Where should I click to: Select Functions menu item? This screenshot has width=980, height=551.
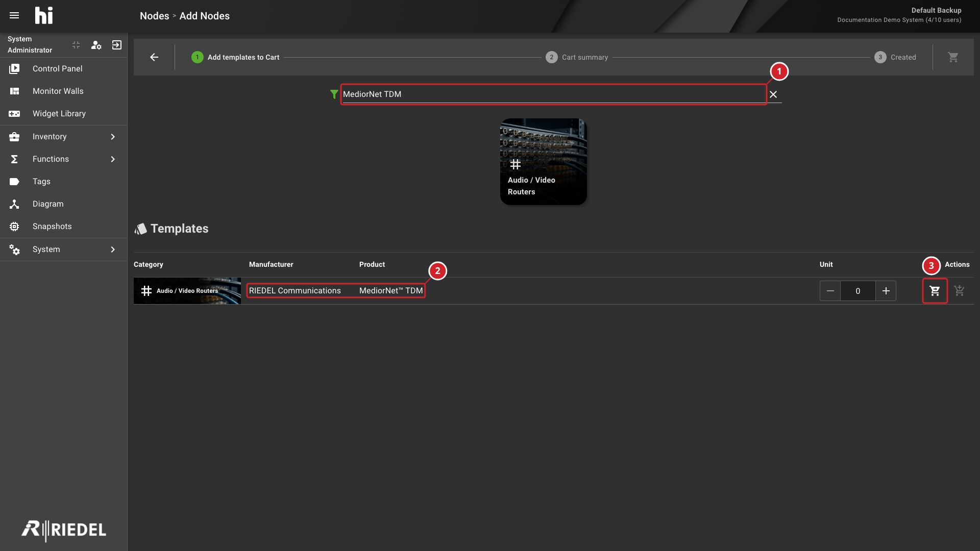(63, 159)
